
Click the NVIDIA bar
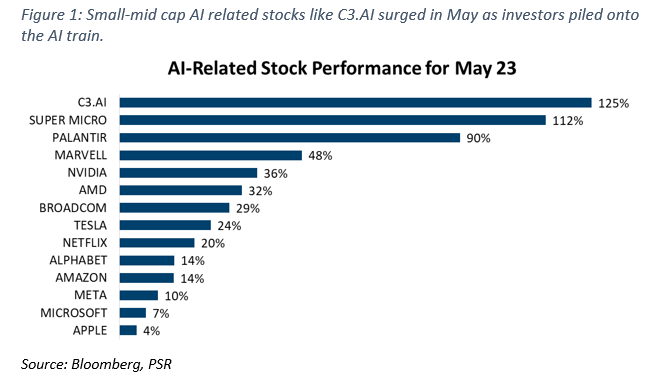188,173
